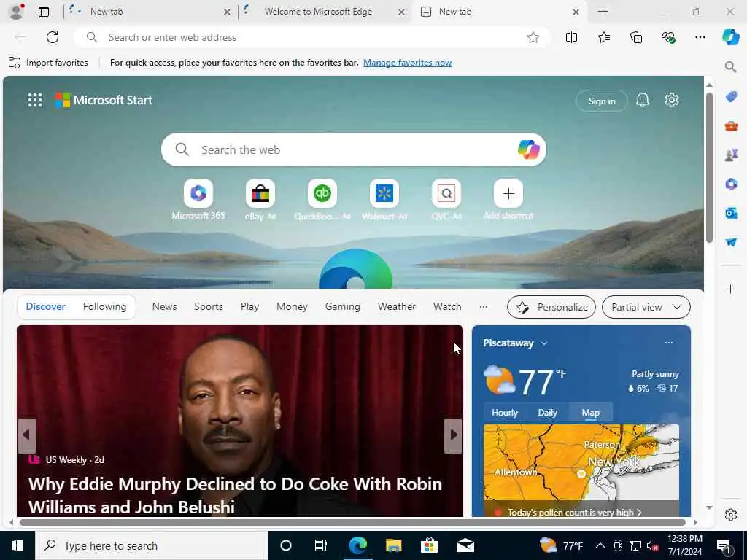747x560 pixels.
Task: Open Browser essentials heart icon
Action: click(668, 37)
